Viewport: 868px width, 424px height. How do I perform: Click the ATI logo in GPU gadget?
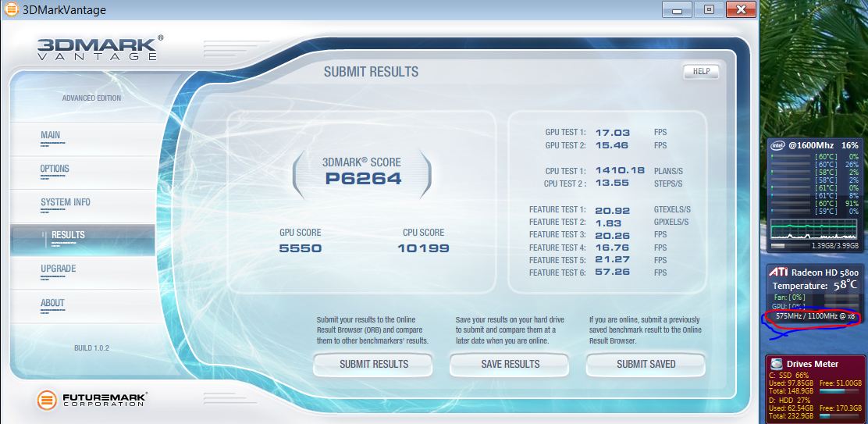[777, 273]
